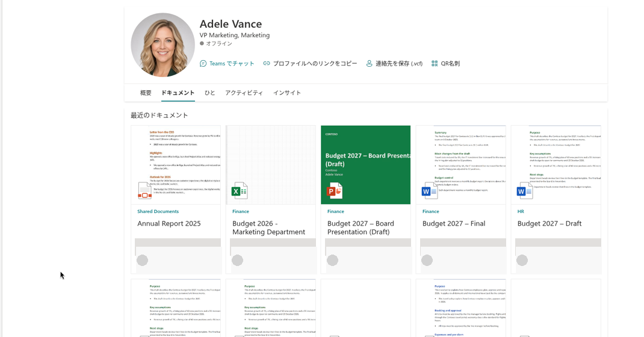This screenshot has width=644, height=337.
Task: Click the Word icon on Budget 2027 – Draft
Action: (x=524, y=191)
